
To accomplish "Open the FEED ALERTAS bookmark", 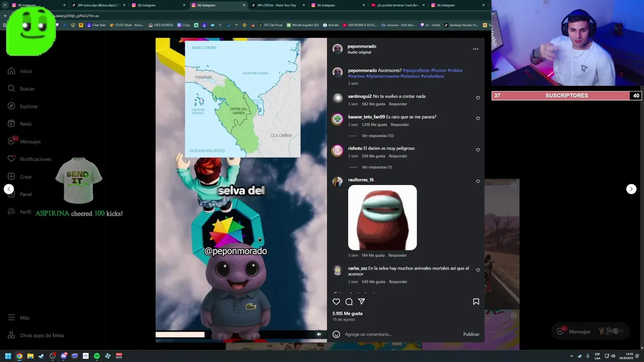I will (x=161, y=25).
